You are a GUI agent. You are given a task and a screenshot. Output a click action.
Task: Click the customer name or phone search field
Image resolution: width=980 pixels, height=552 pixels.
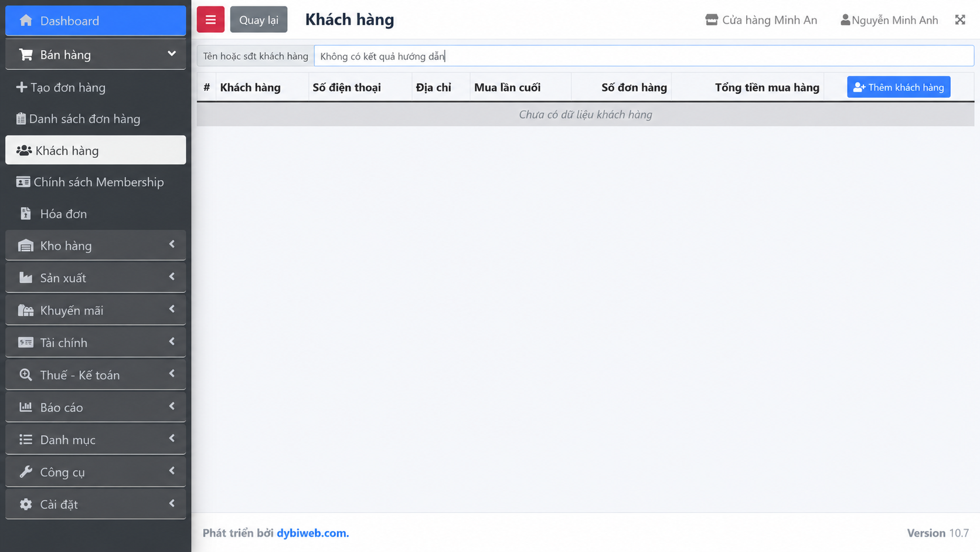pyautogui.click(x=644, y=56)
